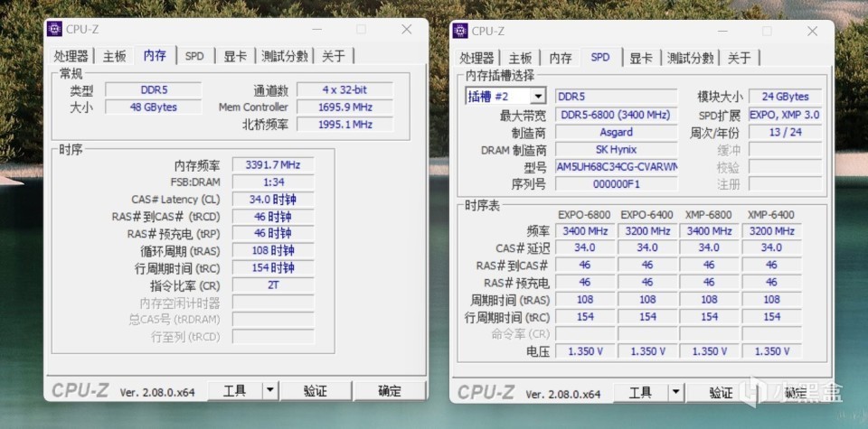This screenshot has height=429, width=868.
Task: Open 处理器 tab in left CPU-Z window
Action: click(x=71, y=56)
